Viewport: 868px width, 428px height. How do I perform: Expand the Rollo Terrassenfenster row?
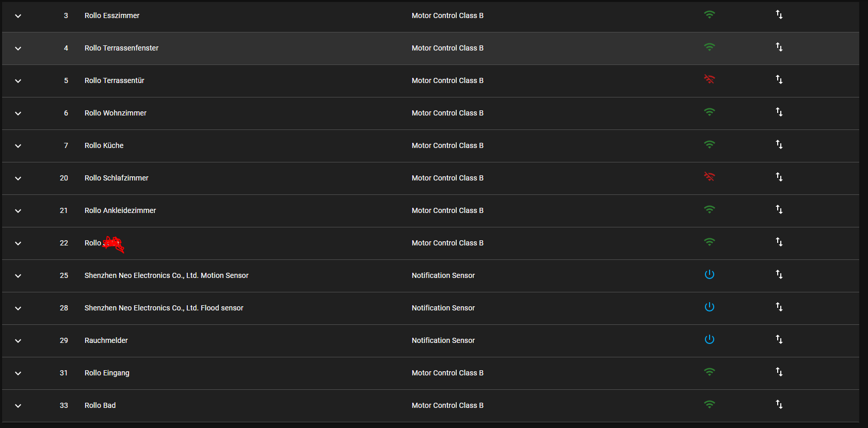18,48
